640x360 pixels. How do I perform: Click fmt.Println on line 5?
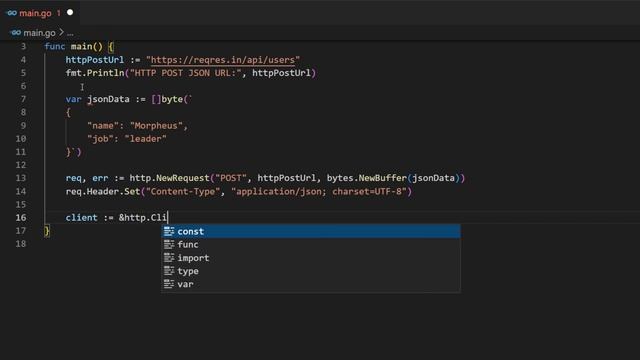(95, 73)
